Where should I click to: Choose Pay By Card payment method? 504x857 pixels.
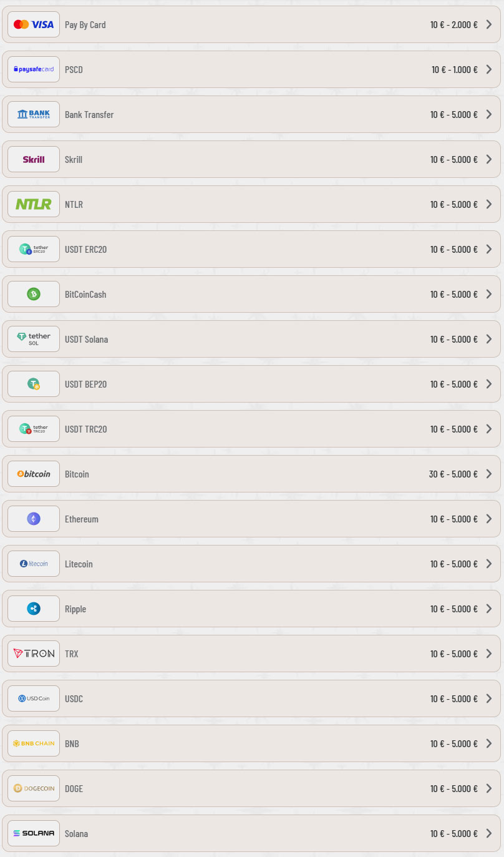(251, 24)
